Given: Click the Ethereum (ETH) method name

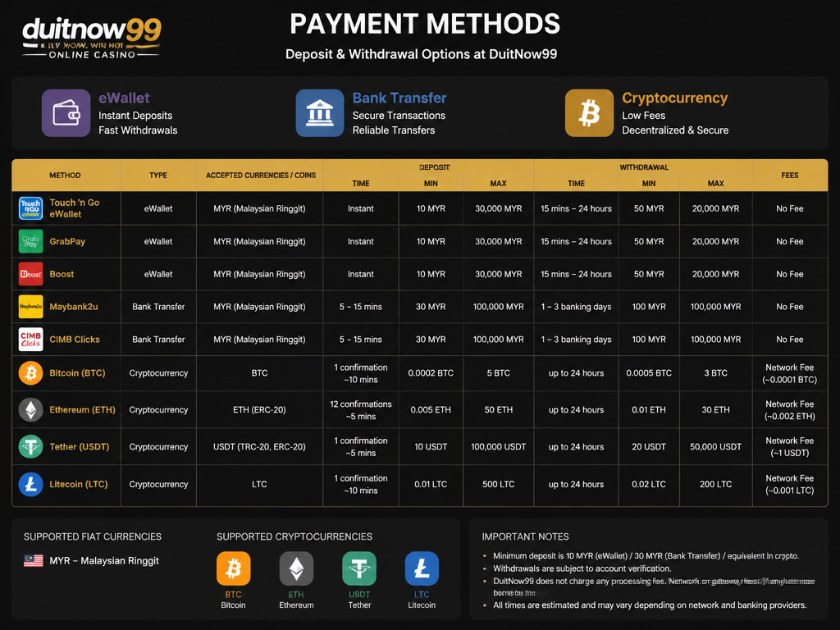Looking at the screenshot, I should (83, 410).
